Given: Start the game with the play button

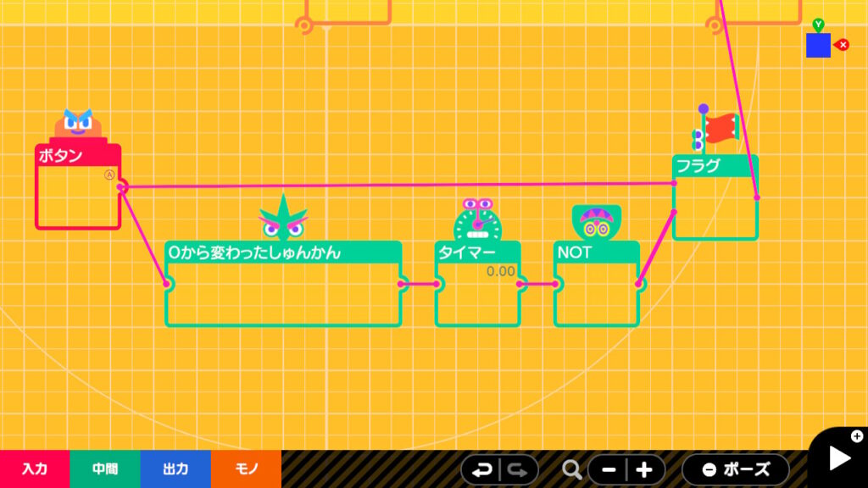Looking at the screenshot, I should (838, 457).
